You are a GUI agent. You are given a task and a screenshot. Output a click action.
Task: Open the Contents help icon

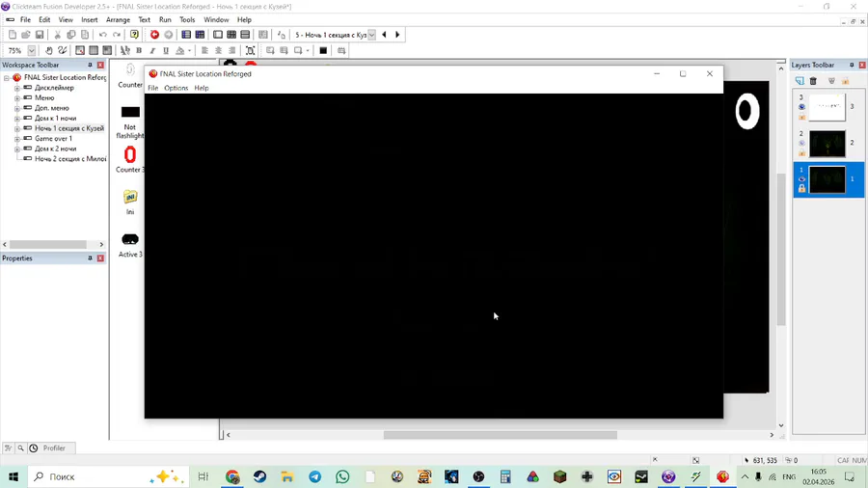coord(134,35)
